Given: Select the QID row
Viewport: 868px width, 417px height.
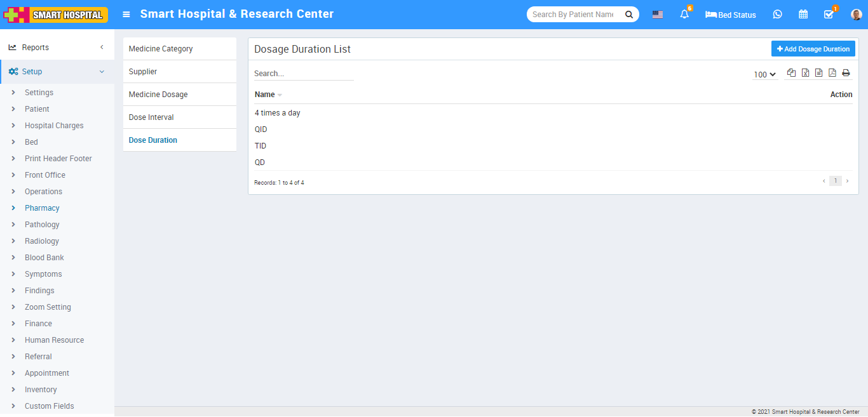Looking at the screenshot, I should [553, 129].
